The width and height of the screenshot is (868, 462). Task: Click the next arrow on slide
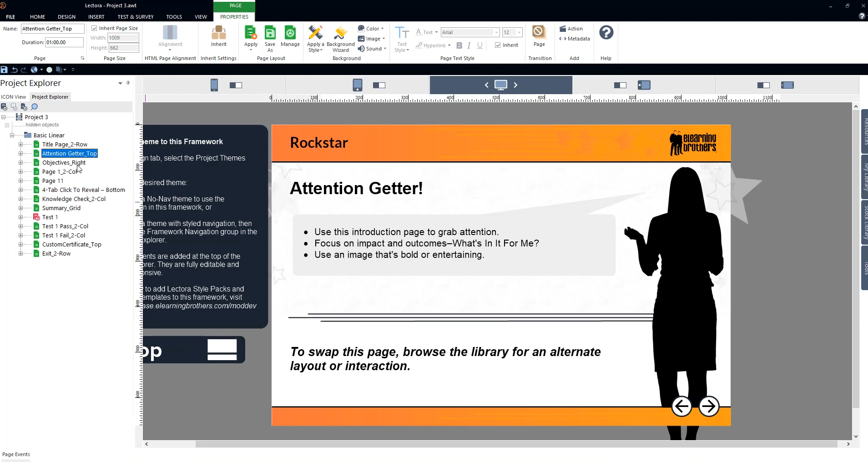pos(709,407)
